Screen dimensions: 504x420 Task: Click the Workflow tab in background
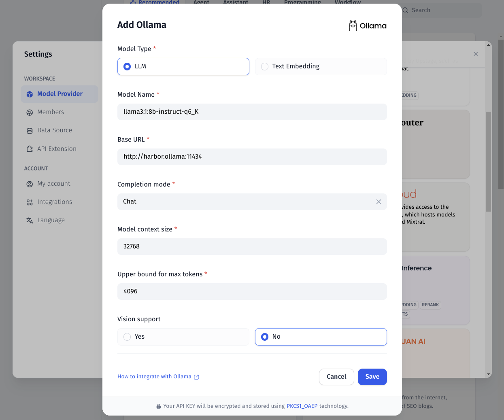click(x=348, y=2)
